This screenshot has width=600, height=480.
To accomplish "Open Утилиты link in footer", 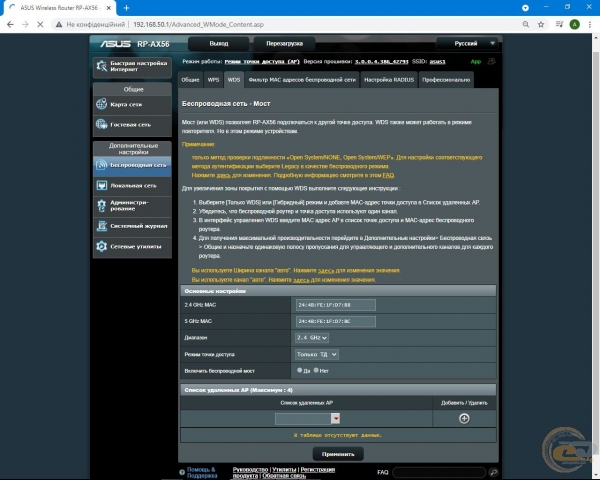I will [284, 470].
